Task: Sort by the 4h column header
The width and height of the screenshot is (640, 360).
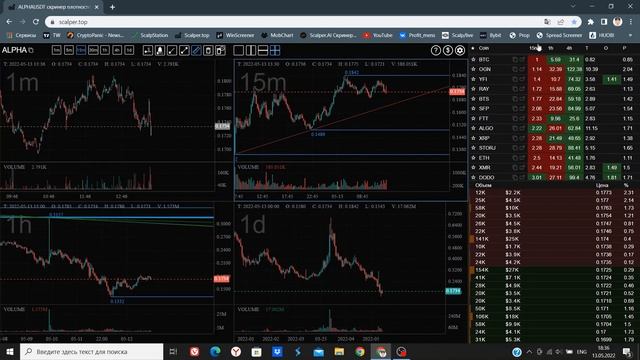Action: (x=569, y=48)
